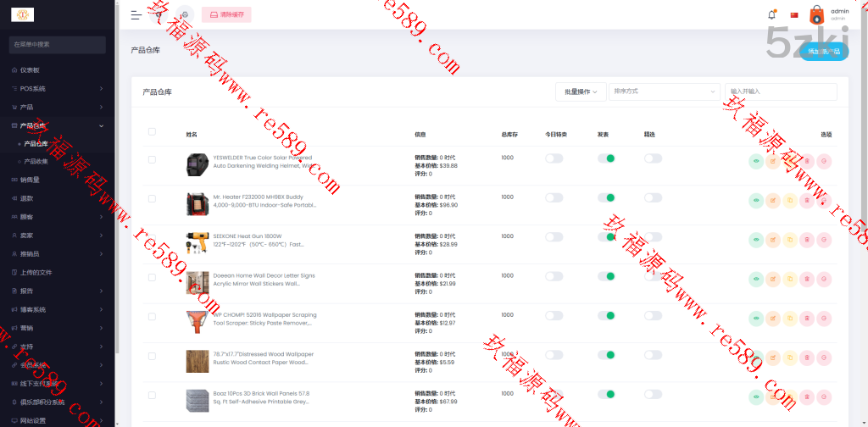This screenshot has width=868, height=427.
Task: Click the Chinese flag language icon
Action: (794, 14)
